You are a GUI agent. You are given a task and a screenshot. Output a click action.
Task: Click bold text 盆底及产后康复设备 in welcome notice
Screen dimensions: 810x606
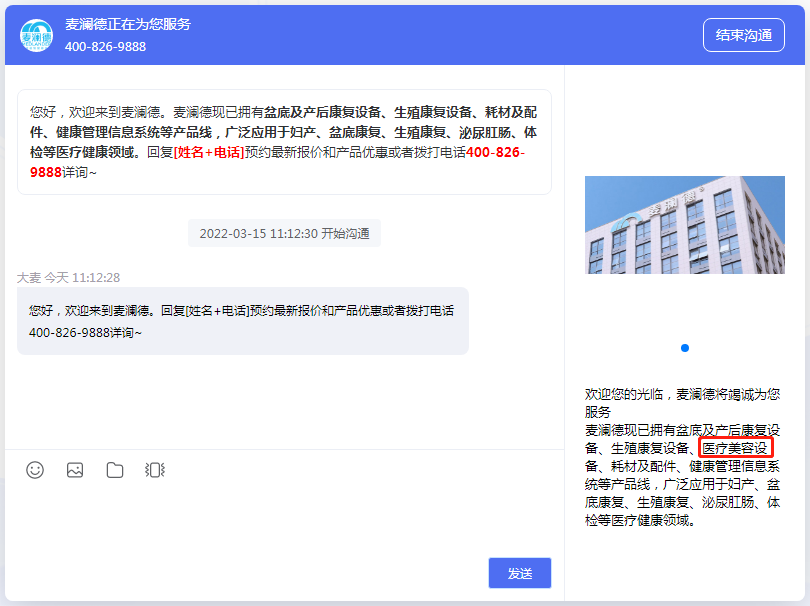(322, 112)
